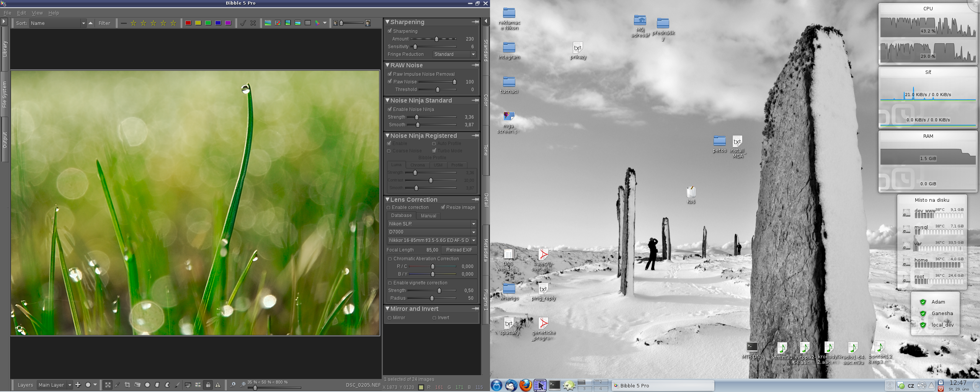
Task: Toggle the Mirror option
Action: (x=389, y=318)
